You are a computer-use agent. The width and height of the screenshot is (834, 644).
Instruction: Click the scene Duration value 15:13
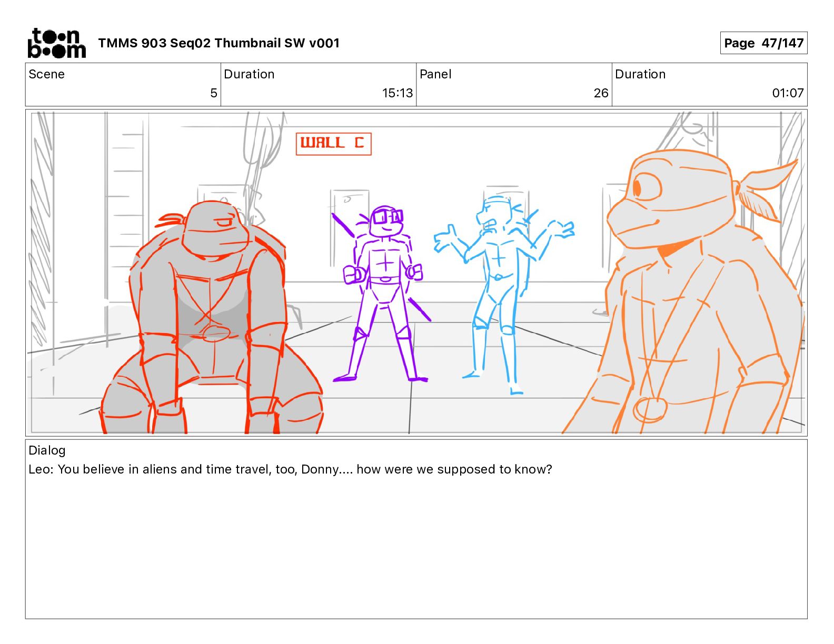pyautogui.click(x=398, y=93)
